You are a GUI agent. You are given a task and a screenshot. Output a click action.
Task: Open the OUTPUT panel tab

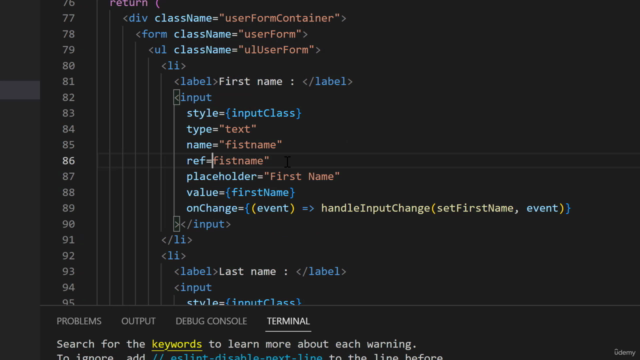[138, 321]
